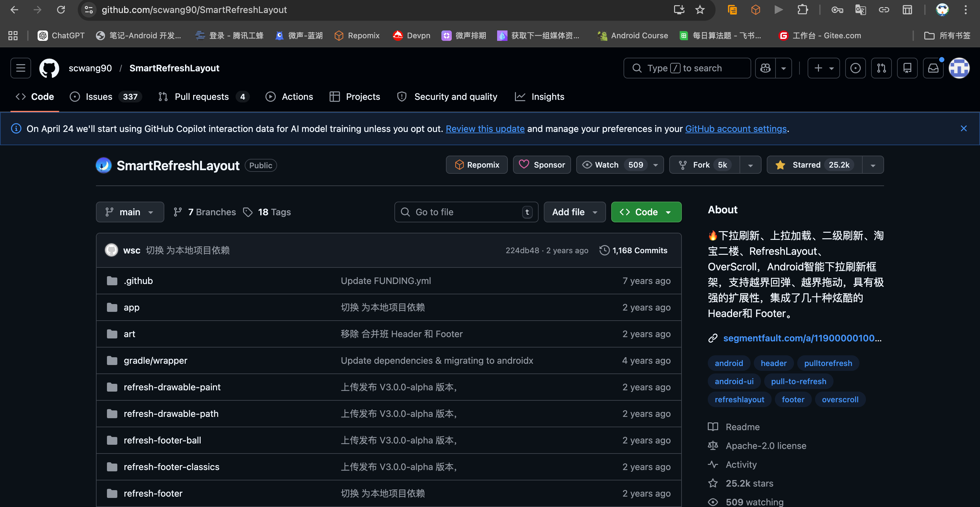Open the Review this update link
This screenshot has height=507, width=980.
click(485, 129)
